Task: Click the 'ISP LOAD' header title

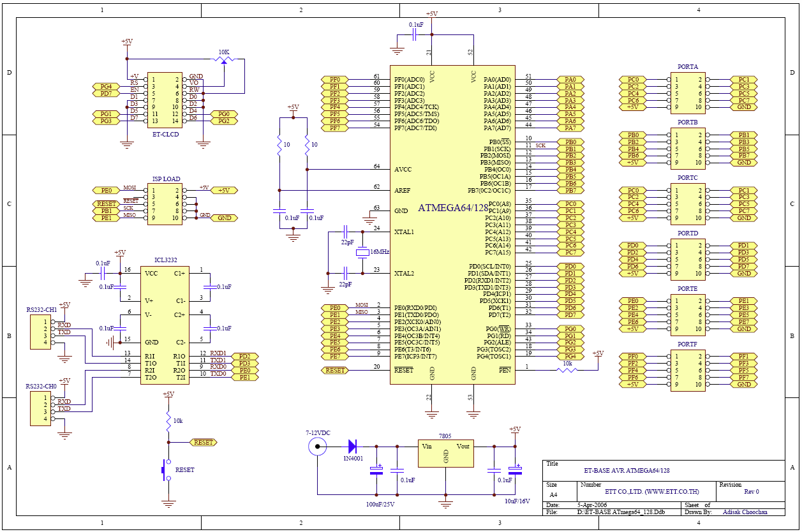Action: 166,179
